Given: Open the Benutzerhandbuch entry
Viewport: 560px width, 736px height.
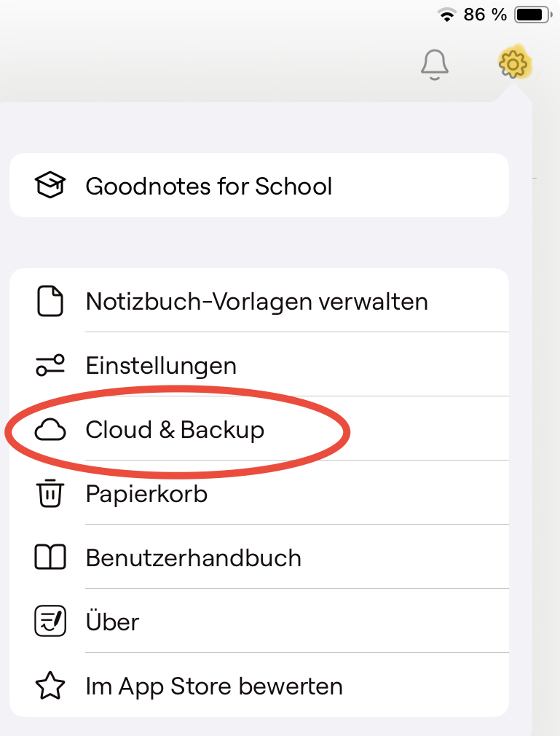Looking at the screenshot, I should pyautogui.click(x=193, y=558).
